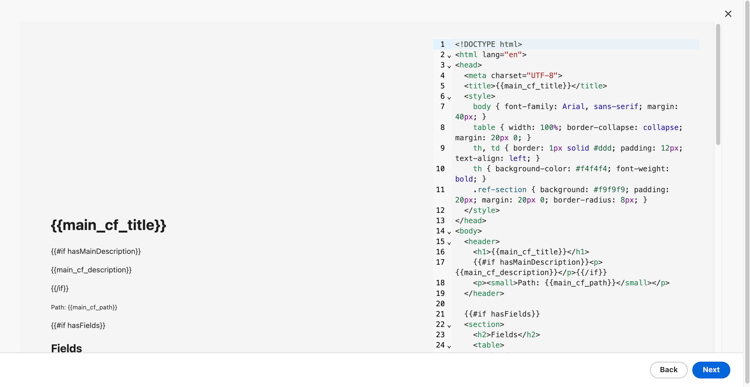This screenshot has width=750, height=387.
Task: Click the {{main_cf_title}} preview heading
Action: (x=109, y=225)
